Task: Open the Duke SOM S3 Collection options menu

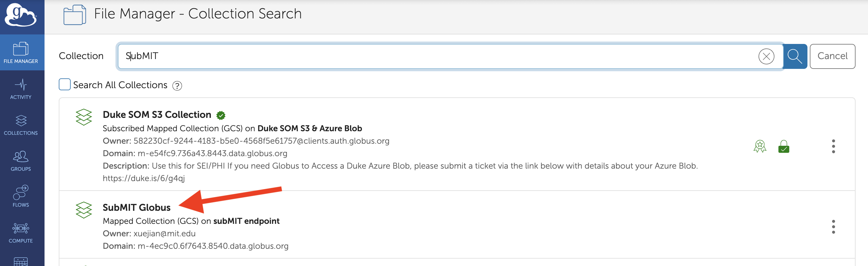Action: [x=833, y=146]
